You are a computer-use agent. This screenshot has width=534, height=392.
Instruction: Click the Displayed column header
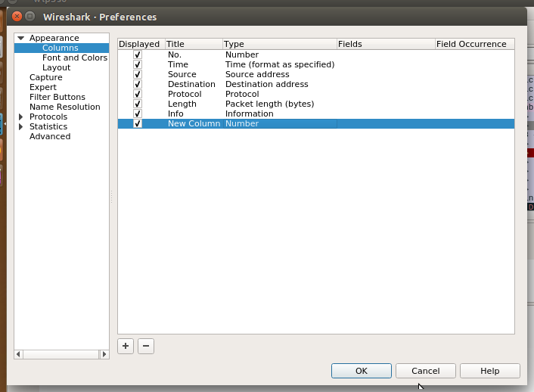click(141, 44)
